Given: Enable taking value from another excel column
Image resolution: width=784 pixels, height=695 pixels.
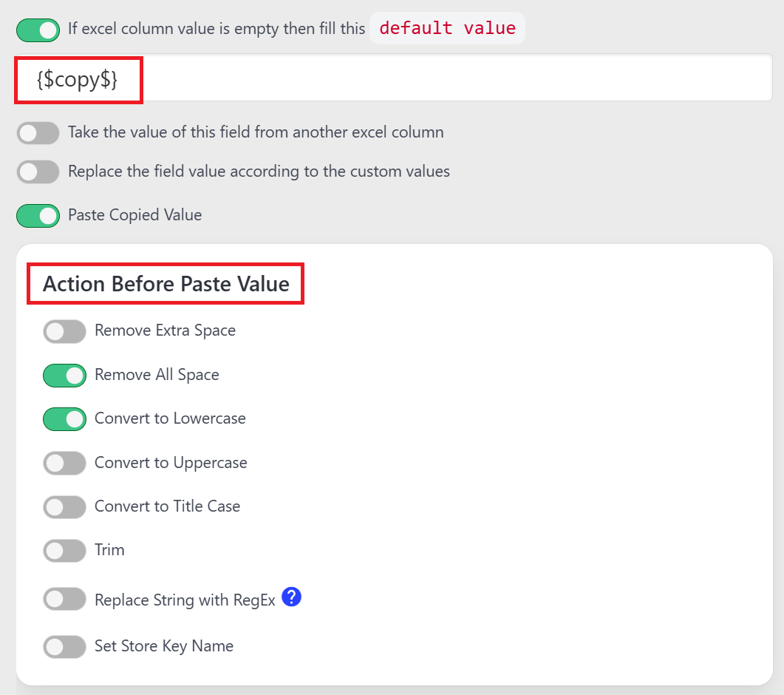Looking at the screenshot, I should click(38, 133).
